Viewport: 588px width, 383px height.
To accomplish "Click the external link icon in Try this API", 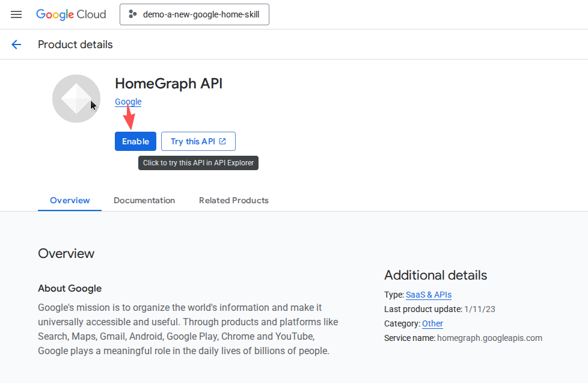I will [x=222, y=141].
